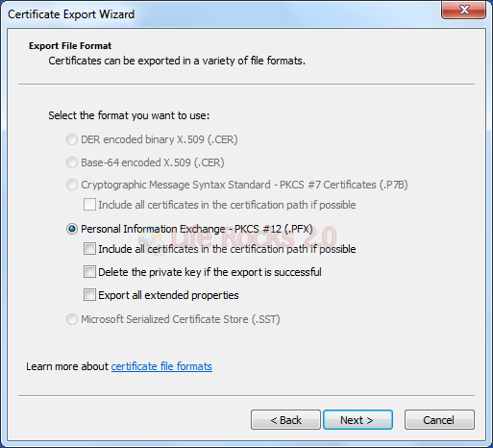Check Delete the private key if export successful

(x=89, y=272)
